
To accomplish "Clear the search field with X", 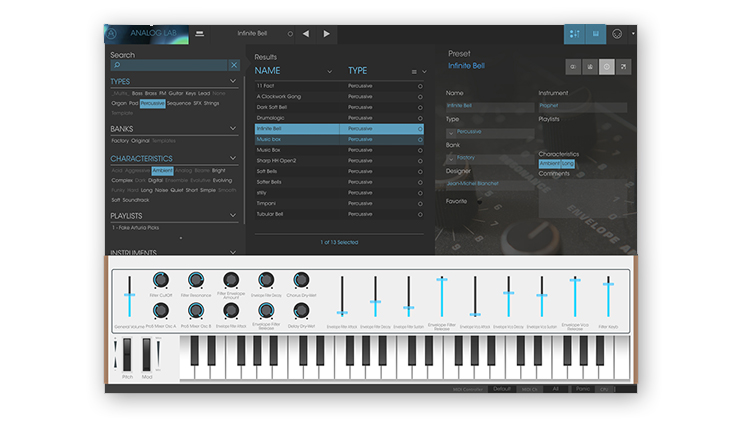I will click(x=234, y=65).
